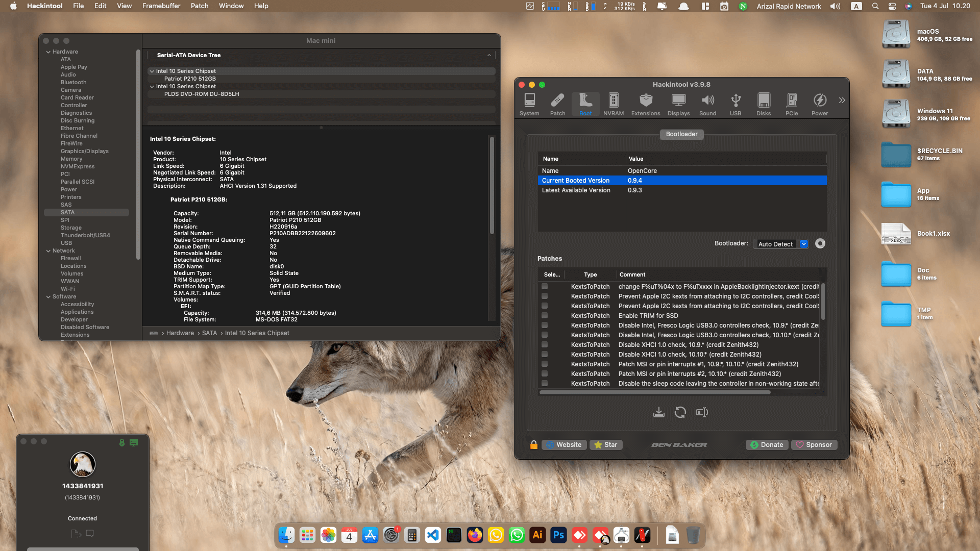The image size is (980, 551).
Task: Collapse the Software section in the sidebar
Action: [x=48, y=297]
